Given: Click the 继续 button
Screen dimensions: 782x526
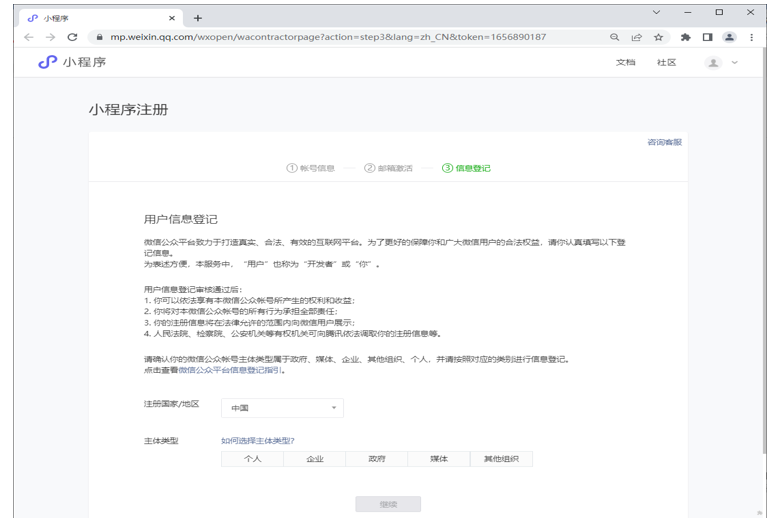Looking at the screenshot, I should point(388,504).
